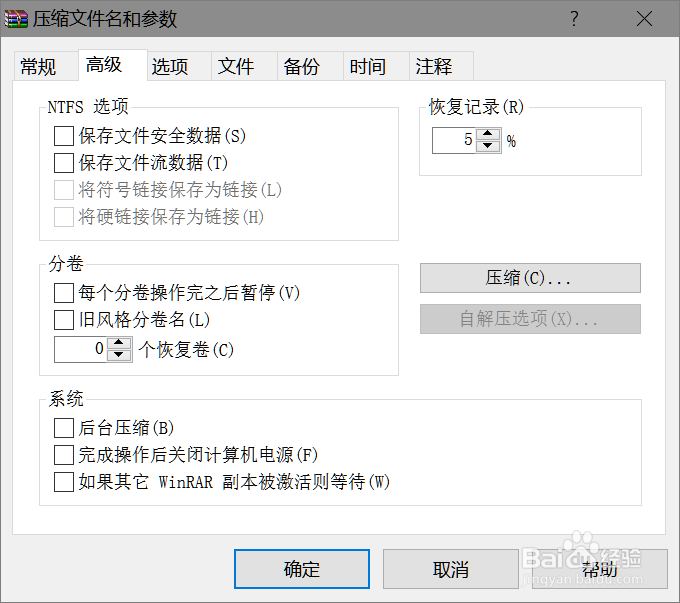This screenshot has width=680, height=603.
Task: Enable 旧风格分卷名 checkbox
Action: [64, 321]
